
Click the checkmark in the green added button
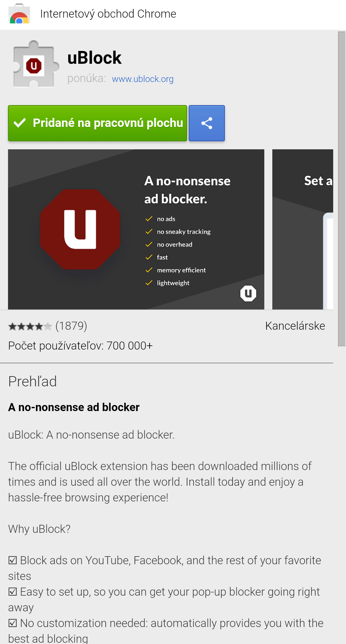[x=20, y=123]
